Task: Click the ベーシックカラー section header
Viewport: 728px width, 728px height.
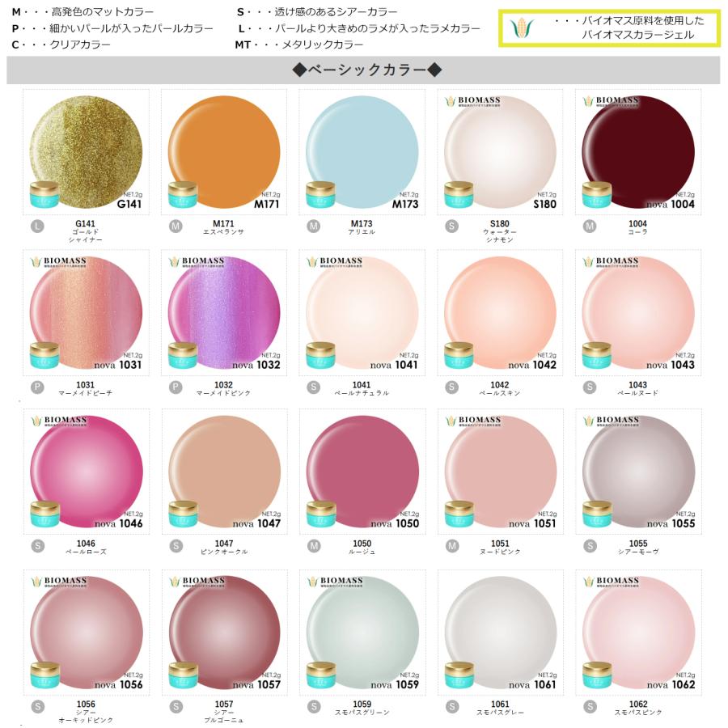Action: pyautogui.click(x=366, y=70)
